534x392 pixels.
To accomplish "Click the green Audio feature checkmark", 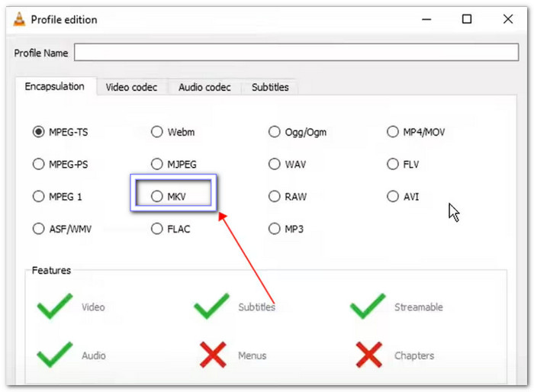I will pyautogui.click(x=54, y=355).
